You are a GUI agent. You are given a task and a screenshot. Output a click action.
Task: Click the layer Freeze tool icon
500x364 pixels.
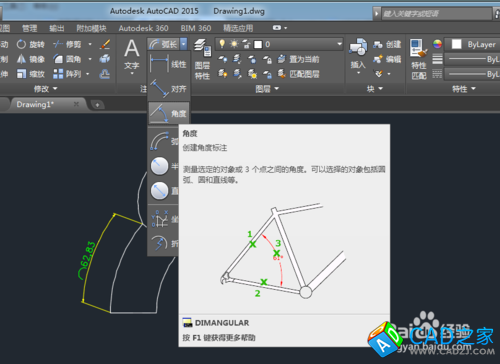pos(252,59)
